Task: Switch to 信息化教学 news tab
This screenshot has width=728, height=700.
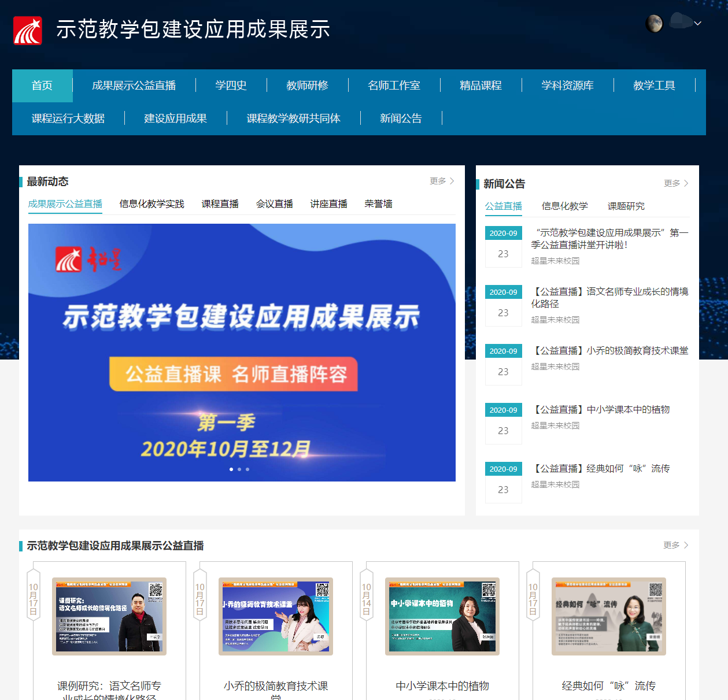Action: click(x=565, y=206)
